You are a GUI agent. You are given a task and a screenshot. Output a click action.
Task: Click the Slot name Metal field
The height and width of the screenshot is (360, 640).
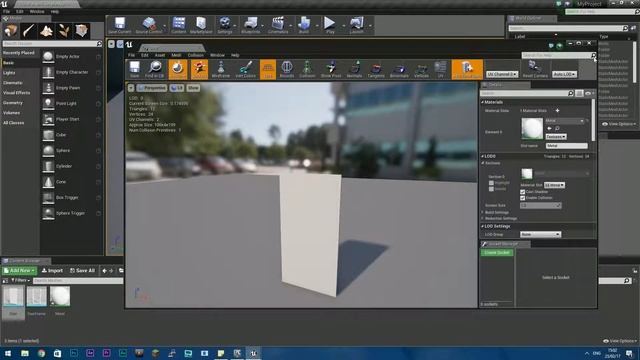coord(567,146)
